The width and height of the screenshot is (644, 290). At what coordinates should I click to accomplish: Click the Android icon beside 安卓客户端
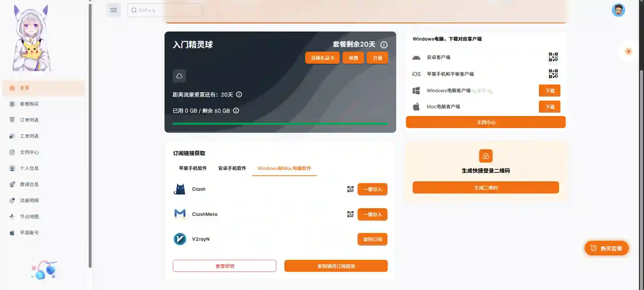click(x=416, y=57)
